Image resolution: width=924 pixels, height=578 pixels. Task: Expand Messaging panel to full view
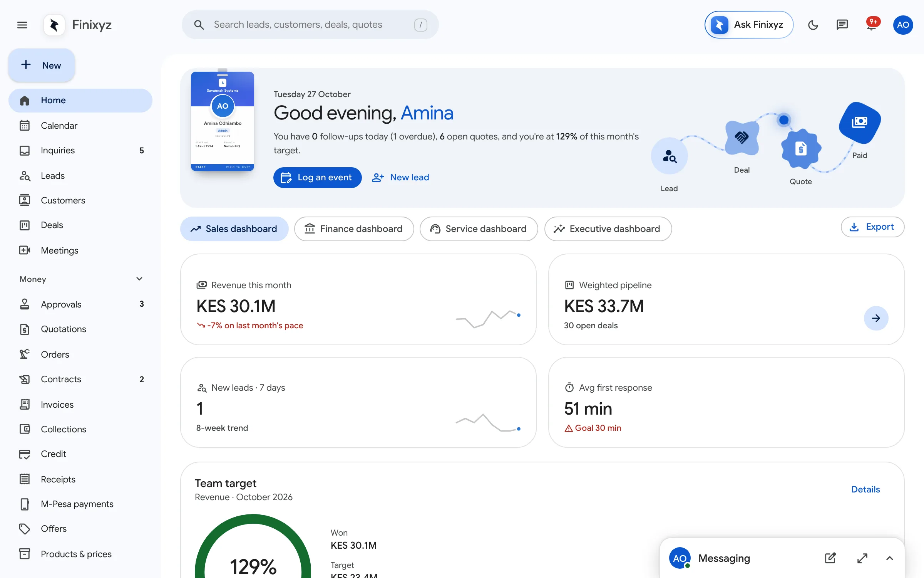click(862, 558)
